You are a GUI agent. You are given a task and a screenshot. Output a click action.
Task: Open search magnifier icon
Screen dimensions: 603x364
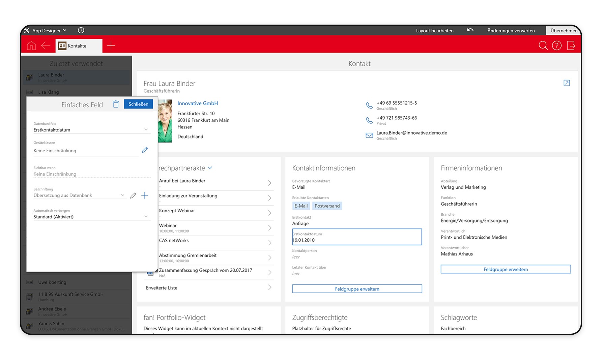[543, 45]
